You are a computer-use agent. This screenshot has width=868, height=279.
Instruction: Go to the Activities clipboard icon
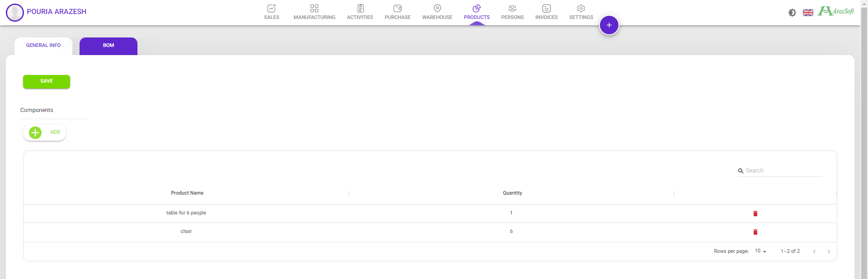pos(360,9)
